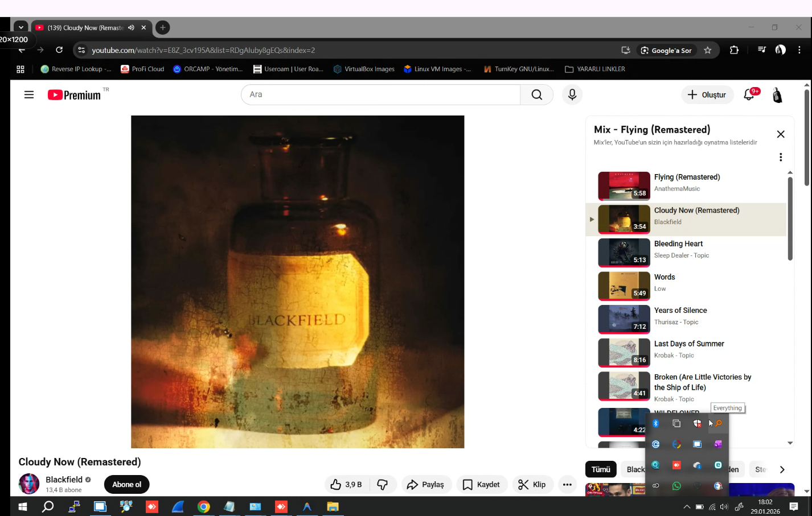The height and width of the screenshot is (516, 812).
Task: Open Chrome three-dot menu
Action: (799, 50)
